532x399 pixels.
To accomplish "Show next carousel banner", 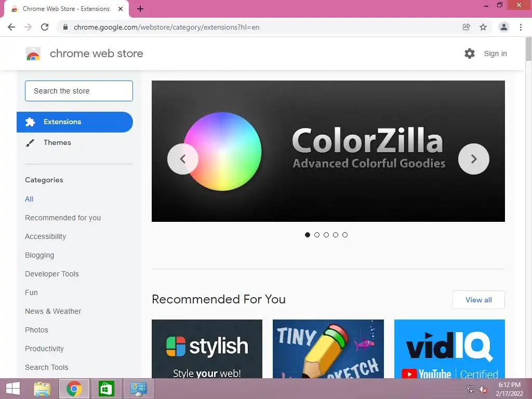I will point(474,159).
